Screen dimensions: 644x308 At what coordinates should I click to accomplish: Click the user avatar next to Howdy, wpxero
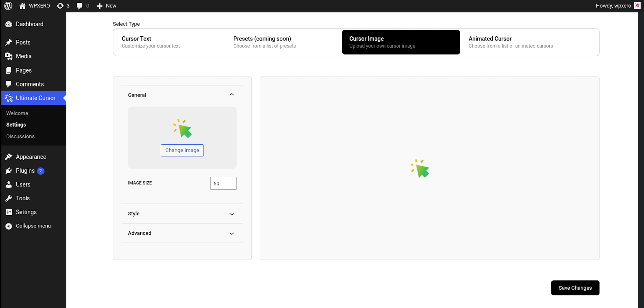point(637,6)
